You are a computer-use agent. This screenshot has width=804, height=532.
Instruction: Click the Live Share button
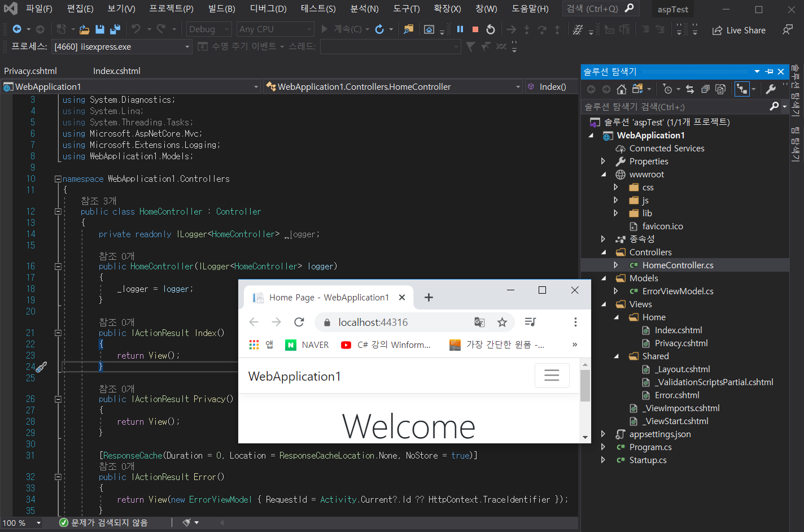pyautogui.click(x=739, y=30)
